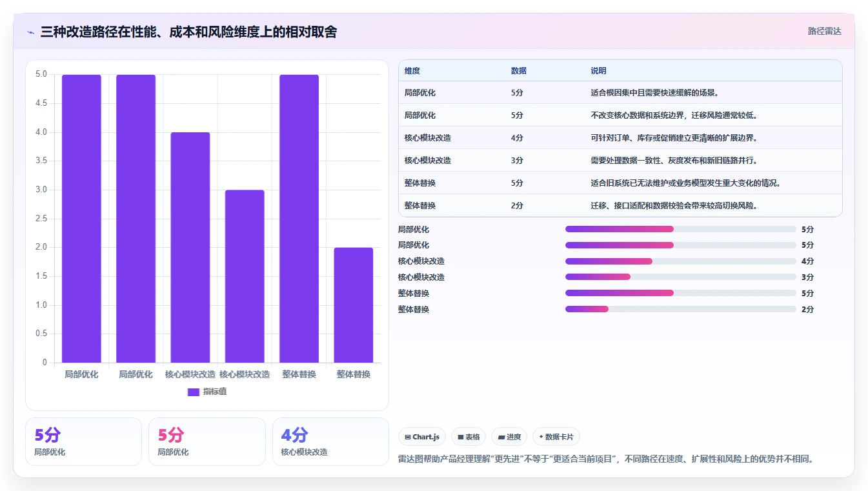Click the 核心模块改造 chart bar with value 3
This screenshot has height=491, width=868.
245,276
